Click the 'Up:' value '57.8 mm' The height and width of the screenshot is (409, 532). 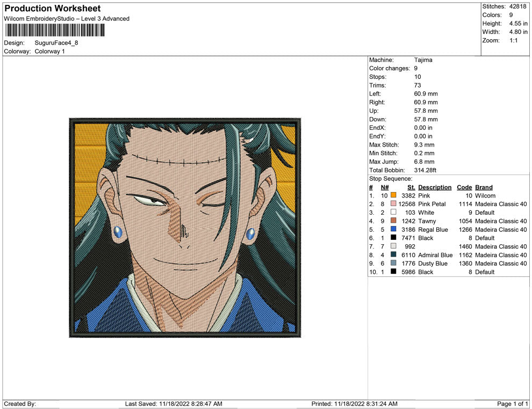coord(426,111)
